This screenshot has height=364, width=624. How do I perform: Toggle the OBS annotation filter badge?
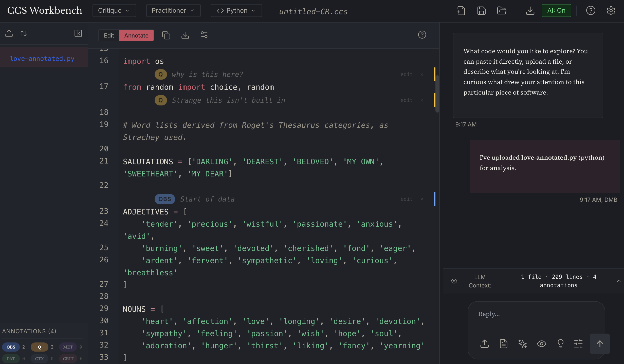(11, 347)
